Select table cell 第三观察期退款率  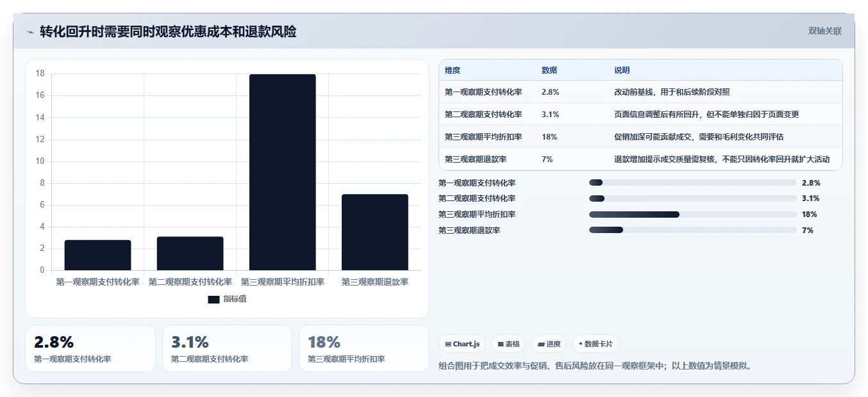pyautogui.click(x=476, y=159)
